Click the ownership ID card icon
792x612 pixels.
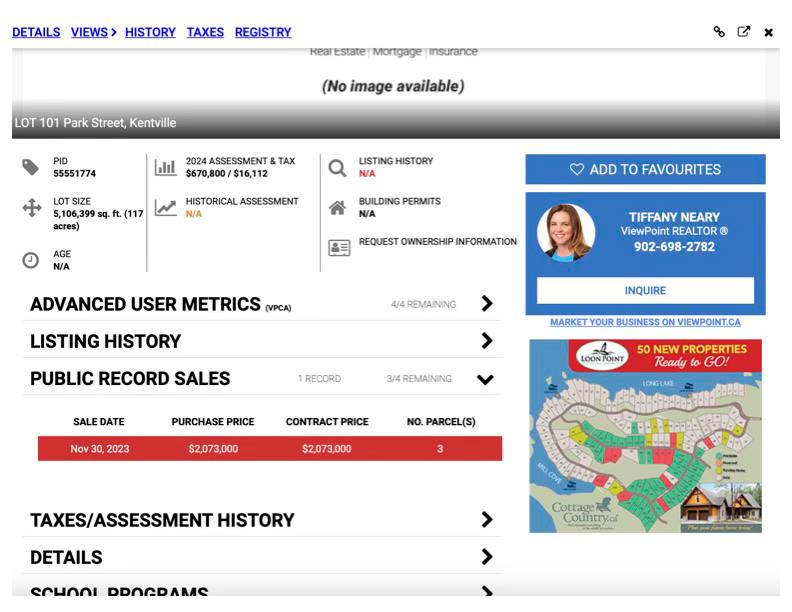(x=339, y=248)
